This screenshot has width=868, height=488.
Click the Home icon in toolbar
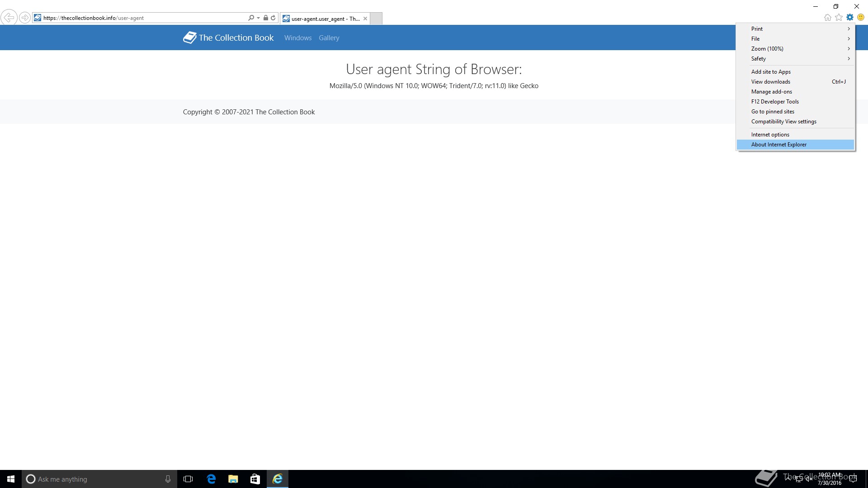[827, 17]
